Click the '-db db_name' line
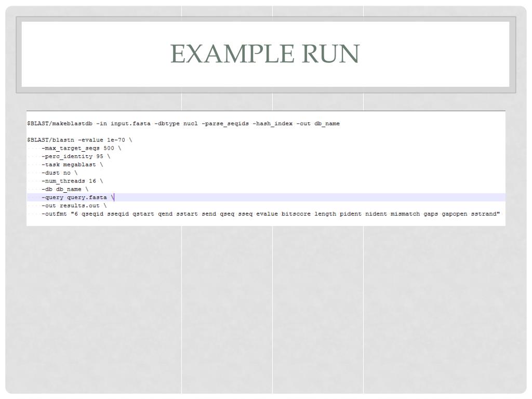Screen dimensions: 532x399 point(65,189)
